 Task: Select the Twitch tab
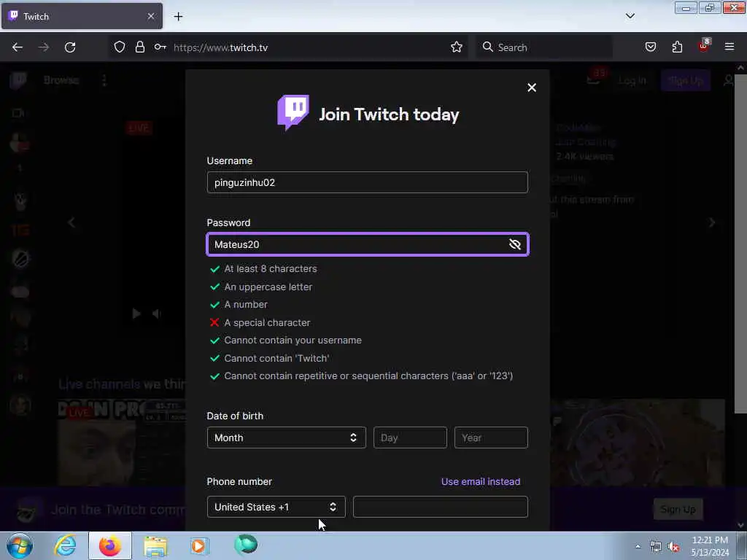tap(82, 16)
